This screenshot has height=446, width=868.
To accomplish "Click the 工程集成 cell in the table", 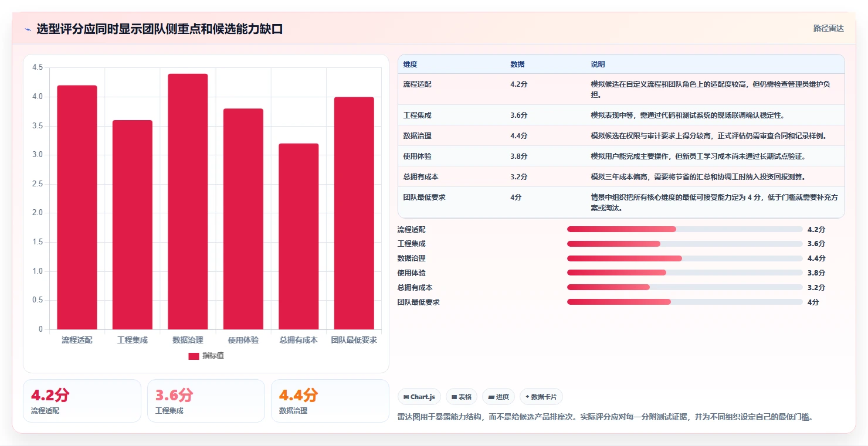I will 417,115.
